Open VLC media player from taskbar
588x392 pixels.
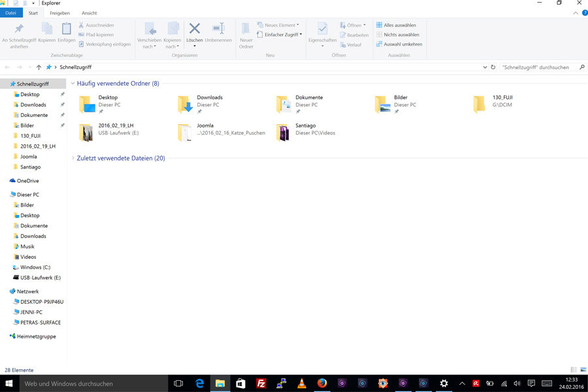pyautogui.click(x=301, y=384)
